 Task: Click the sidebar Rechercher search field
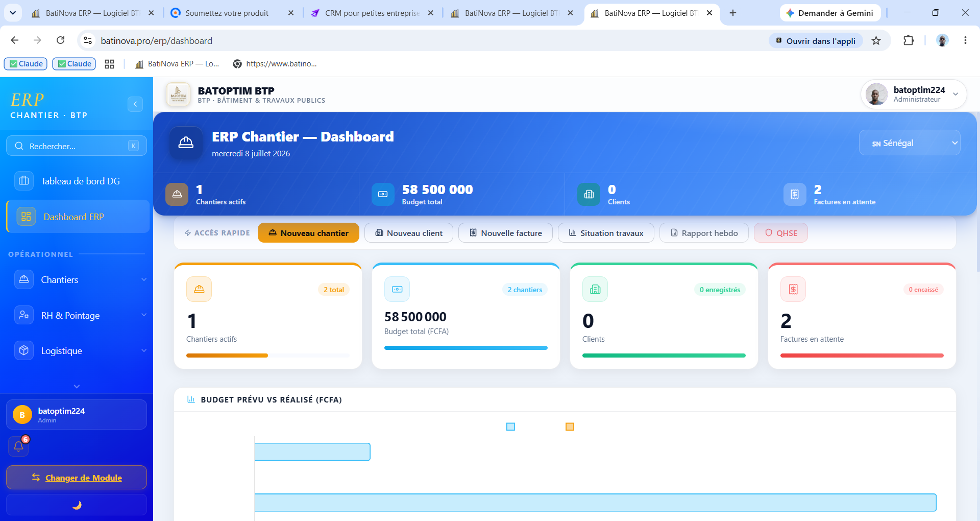[x=77, y=146]
